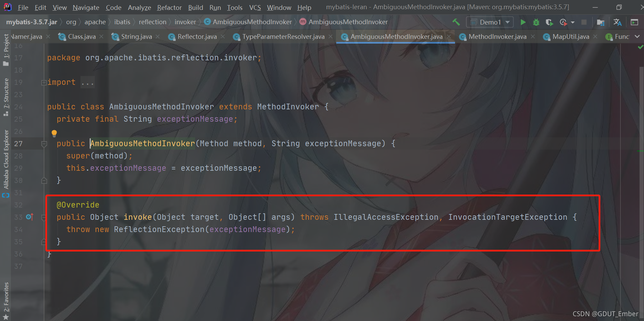The image size is (644, 321).
Task: Run Demo1 with the green play icon
Action: [523, 22]
